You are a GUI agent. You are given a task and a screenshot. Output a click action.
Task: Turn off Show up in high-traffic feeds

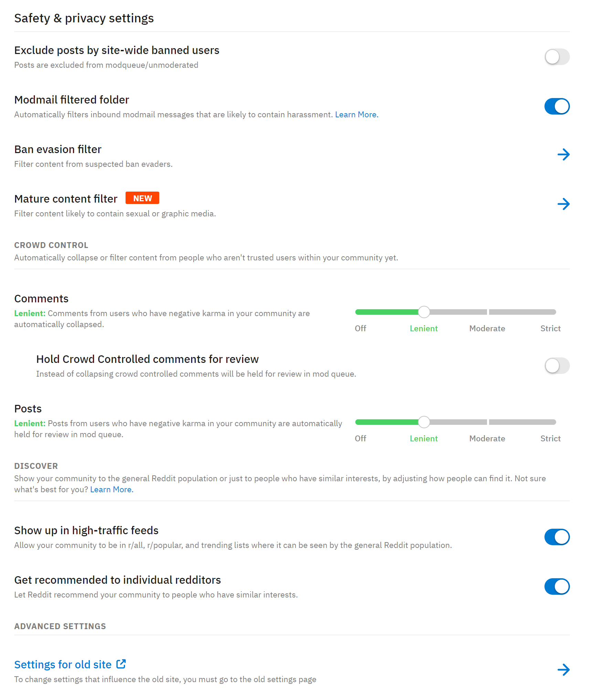pyautogui.click(x=557, y=537)
